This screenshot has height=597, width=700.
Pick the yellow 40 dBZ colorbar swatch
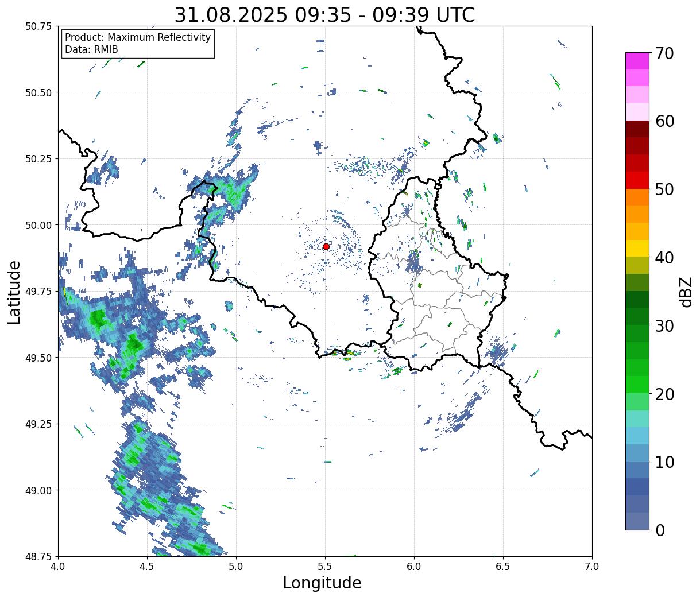point(637,248)
